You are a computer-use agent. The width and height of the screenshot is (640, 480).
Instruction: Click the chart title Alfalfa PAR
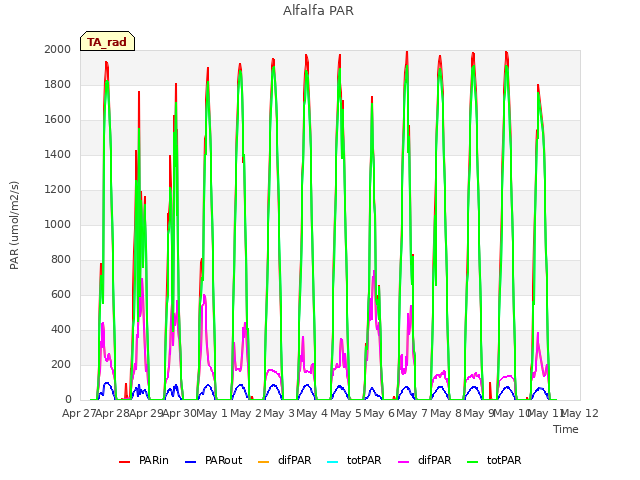318,11
